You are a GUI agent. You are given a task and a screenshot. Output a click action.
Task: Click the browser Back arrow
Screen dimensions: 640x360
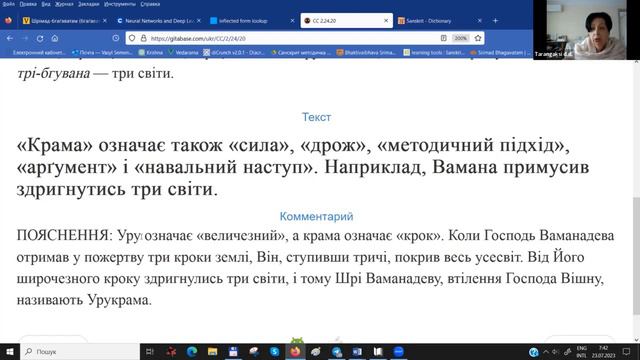click(10, 38)
